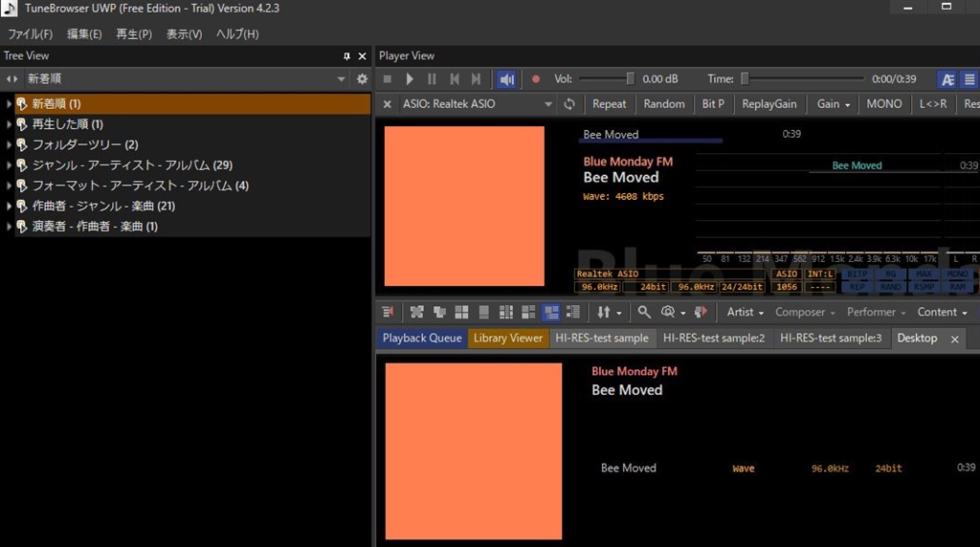The width and height of the screenshot is (980, 547).
Task: Switch to the Library Viewer tab
Action: point(508,339)
